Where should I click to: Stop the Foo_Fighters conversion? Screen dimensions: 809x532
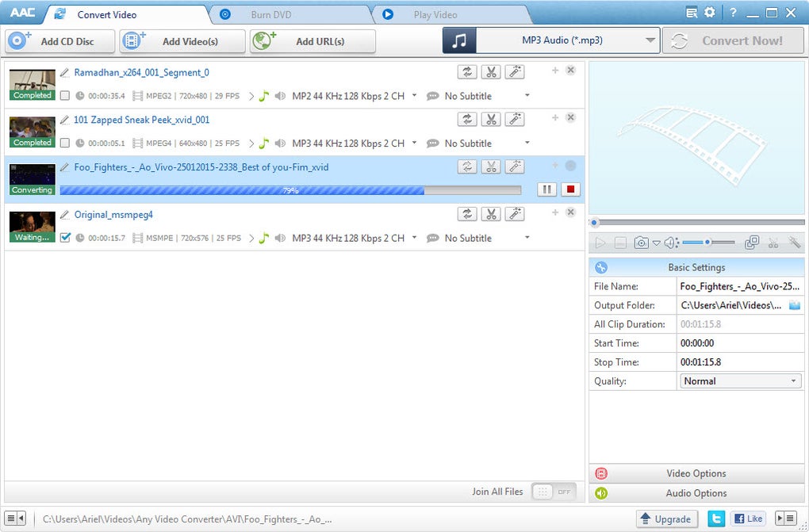570,189
